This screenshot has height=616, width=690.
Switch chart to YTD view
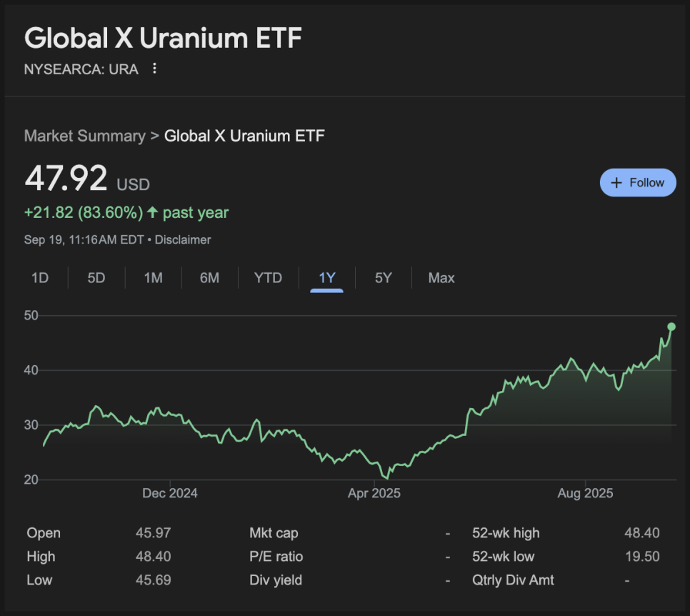[268, 278]
